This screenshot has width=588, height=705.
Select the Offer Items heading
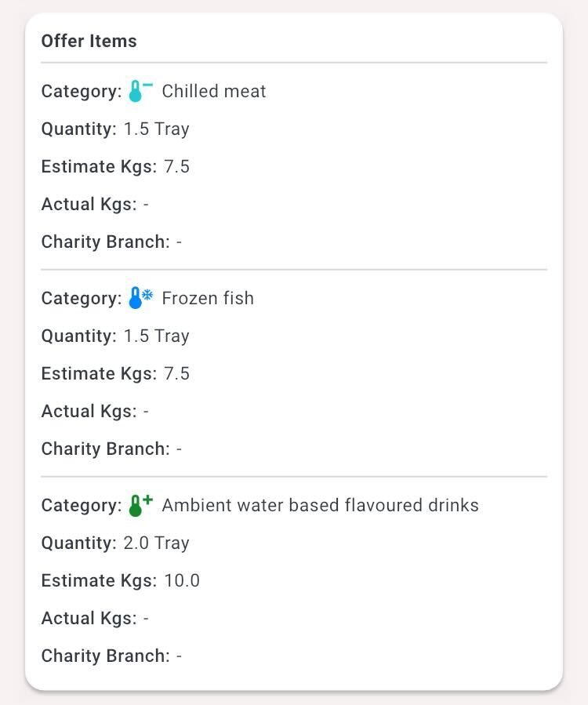[x=89, y=41]
